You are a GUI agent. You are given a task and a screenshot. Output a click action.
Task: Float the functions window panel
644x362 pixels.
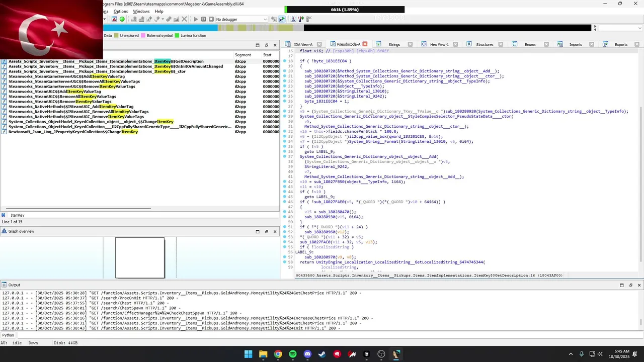[266, 45]
